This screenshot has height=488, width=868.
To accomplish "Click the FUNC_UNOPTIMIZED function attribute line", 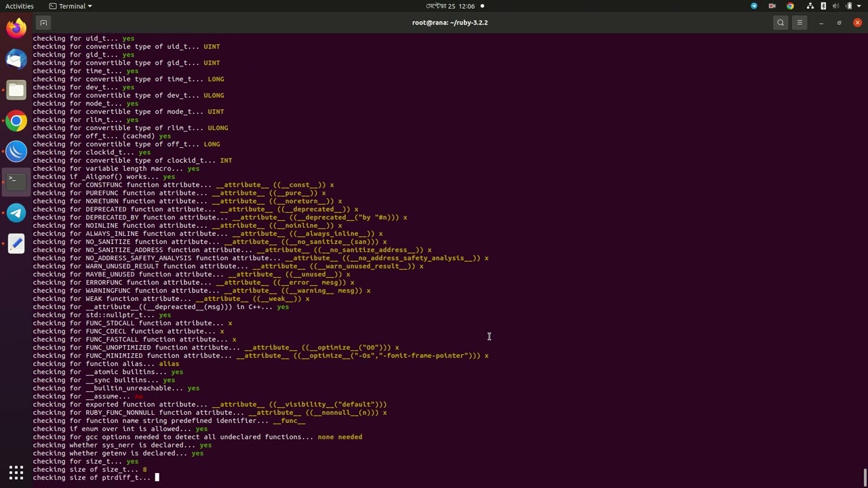I will [x=216, y=348].
